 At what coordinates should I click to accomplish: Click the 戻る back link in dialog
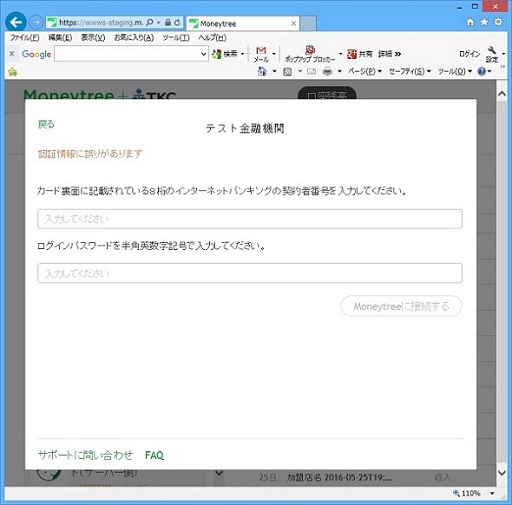[46, 124]
